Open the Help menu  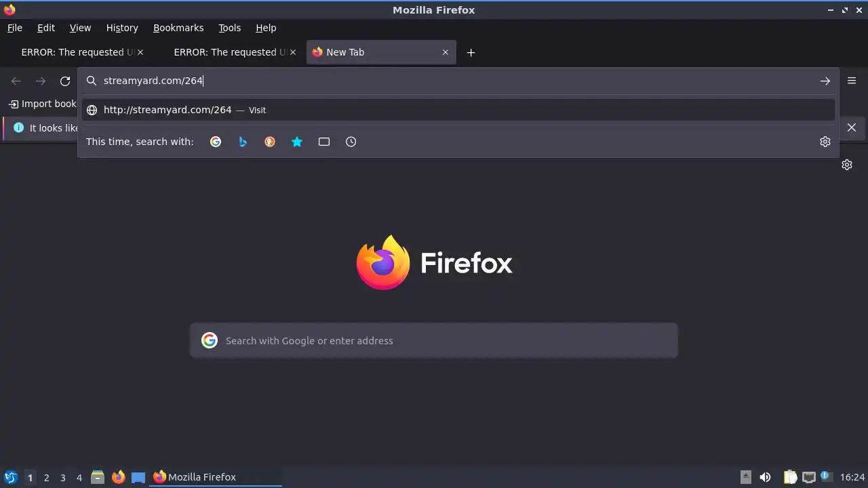coord(266,28)
